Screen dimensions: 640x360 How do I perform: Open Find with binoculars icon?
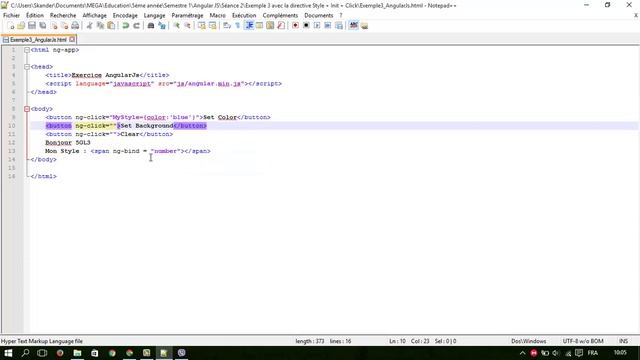(151, 26)
